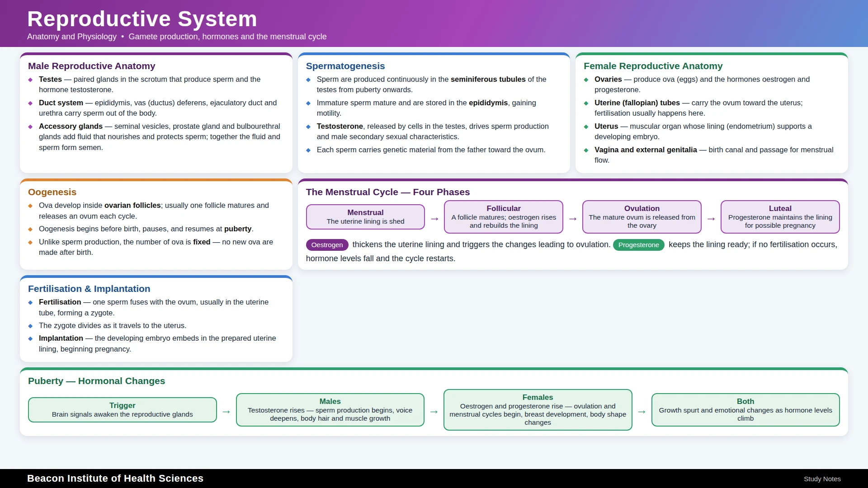The image size is (868, 488).
Task: Select the Female Reproductive Anatomy heading
Action: pos(653,66)
